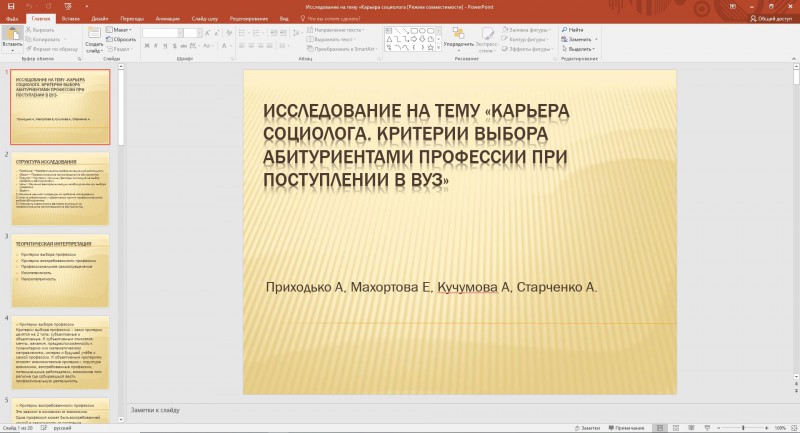800x433 pixels.
Task: Switch to slide sorter view icon
Action: point(676,428)
